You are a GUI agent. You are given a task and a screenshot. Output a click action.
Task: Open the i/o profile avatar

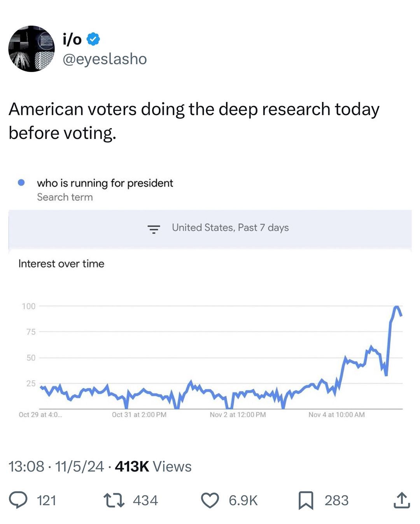[x=31, y=49]
